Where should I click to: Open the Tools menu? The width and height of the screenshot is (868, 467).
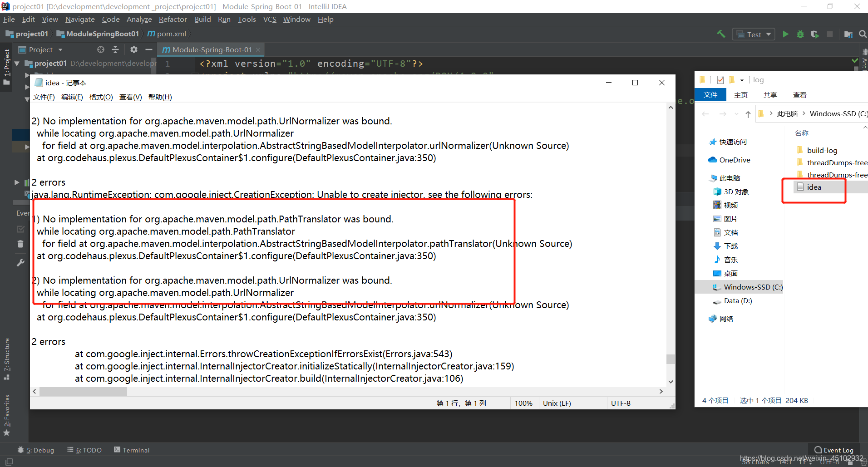pyautogui.click(x=247, y=19)
